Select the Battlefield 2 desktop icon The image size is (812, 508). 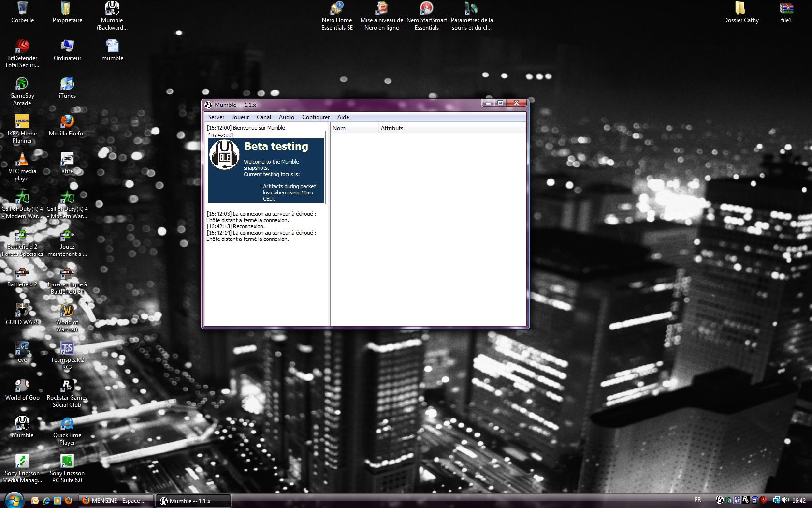click(22, 276)
